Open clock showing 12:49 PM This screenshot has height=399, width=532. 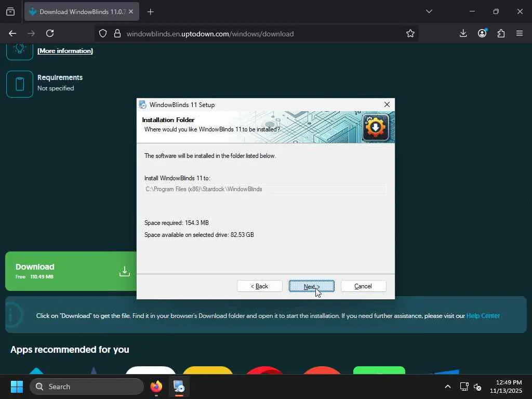506,387
